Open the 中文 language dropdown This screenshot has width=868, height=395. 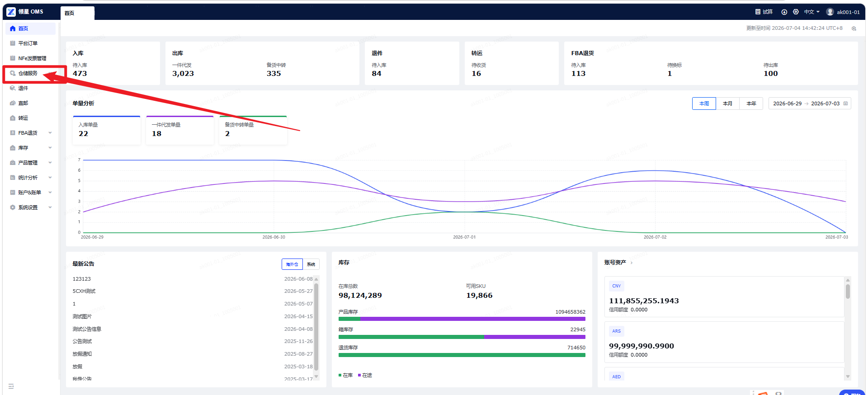pyautogui.click(x=811, y=12)
